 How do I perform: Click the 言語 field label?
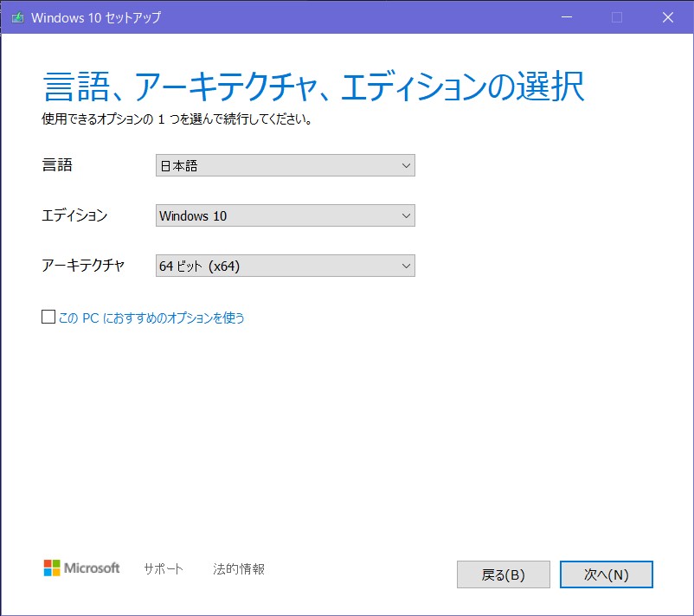coord(57,165)
